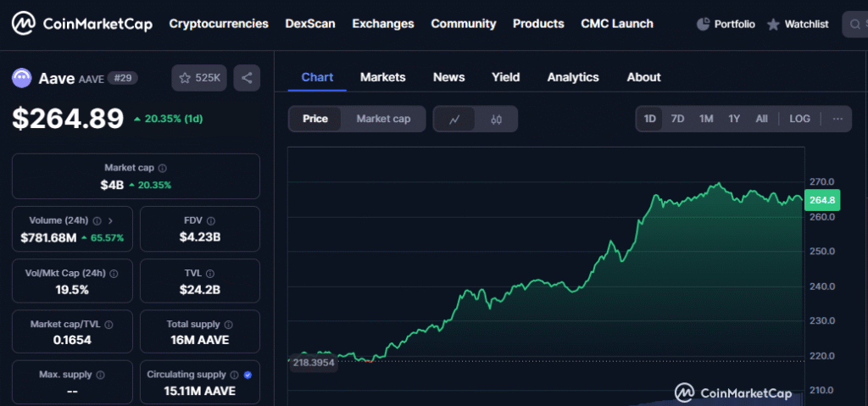This screenshot has height=406, width=868.
Task: Open the Yield tab
Action: (x=506, y=77)
